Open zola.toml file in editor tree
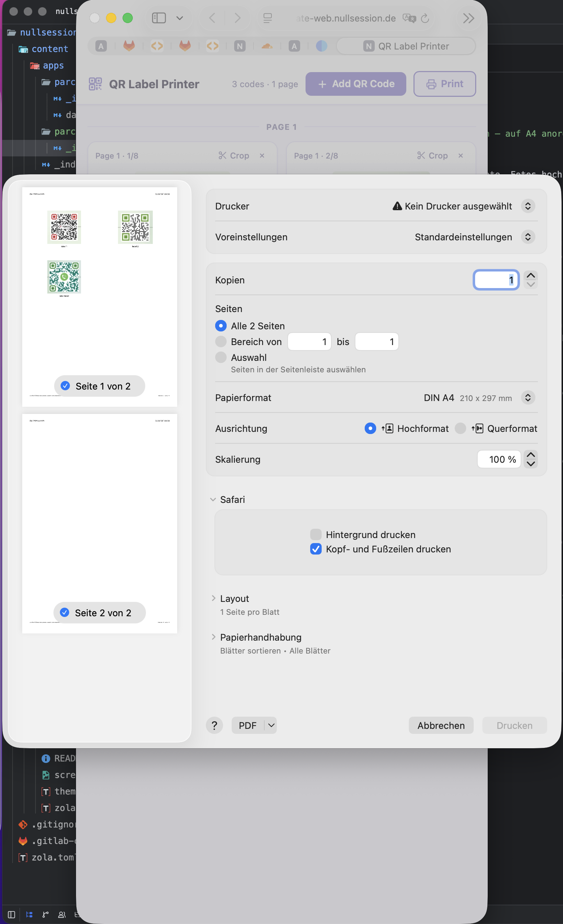The image size is (563, 924). click(x=47, y=857)
